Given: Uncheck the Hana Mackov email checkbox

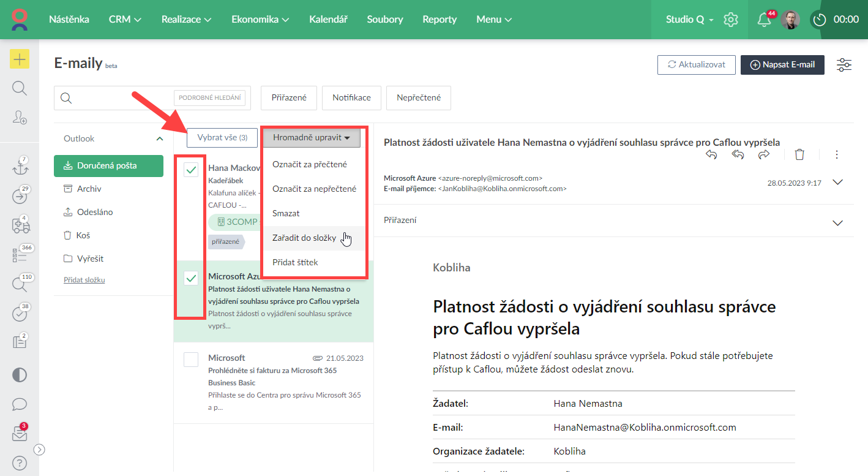Looking at the screenshot, I should [x=191, y=170].
